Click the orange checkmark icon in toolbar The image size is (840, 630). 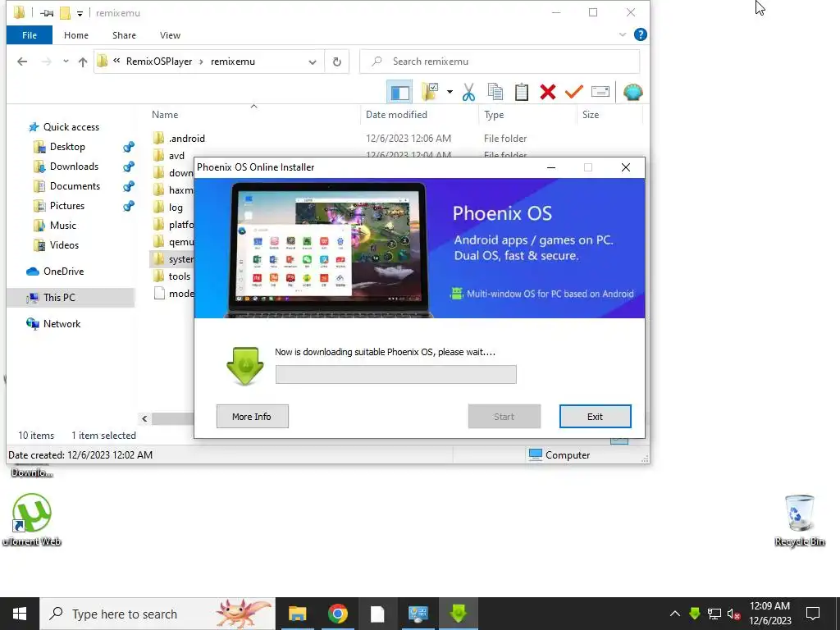coord(573,92)
